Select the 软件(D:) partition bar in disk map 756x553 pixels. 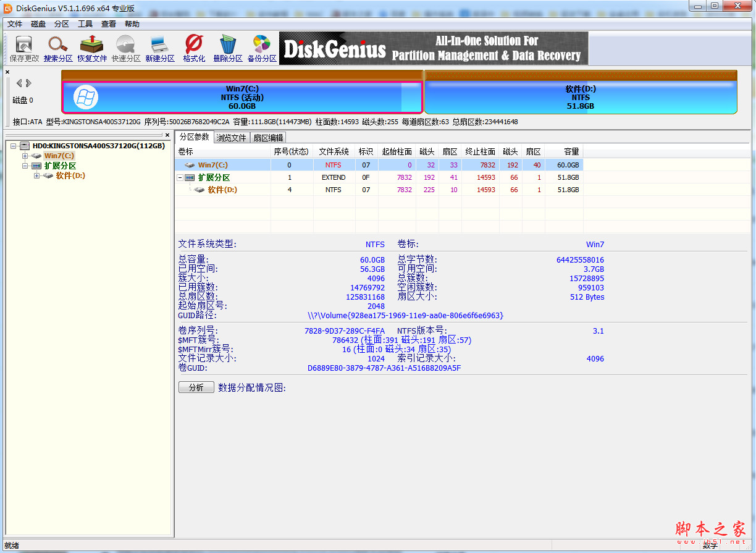(x=581, y=98)
